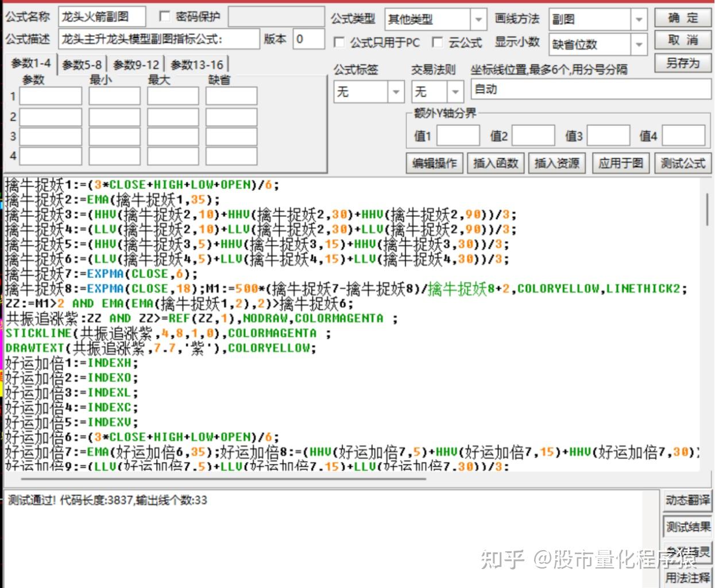
Task: Click the 好运加倍5:=INDEXV line
Action: click(x=72, y=422)
